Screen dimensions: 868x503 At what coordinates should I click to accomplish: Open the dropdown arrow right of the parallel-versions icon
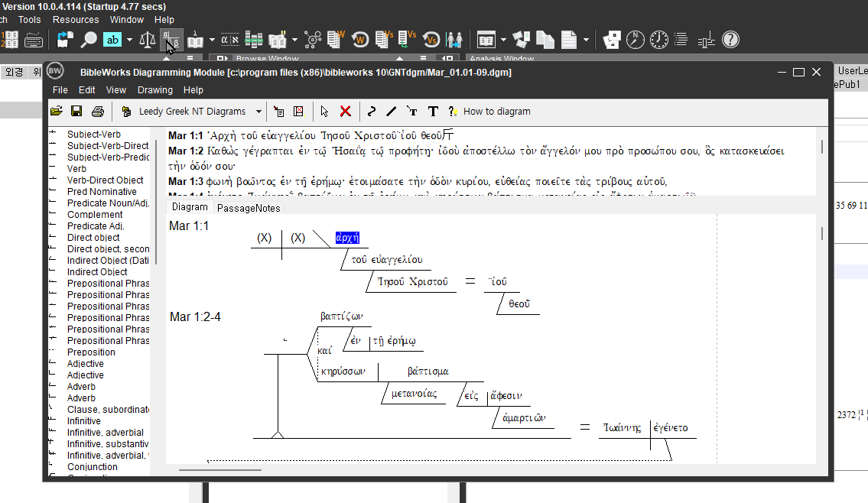[x=294, y=39]
